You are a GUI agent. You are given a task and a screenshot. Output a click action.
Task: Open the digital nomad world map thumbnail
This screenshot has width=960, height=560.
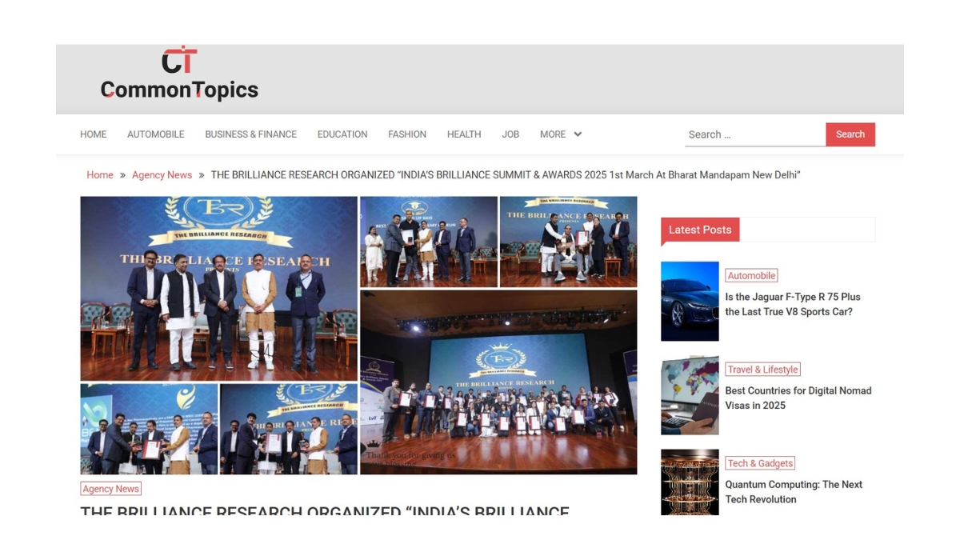tap(690, 395)
